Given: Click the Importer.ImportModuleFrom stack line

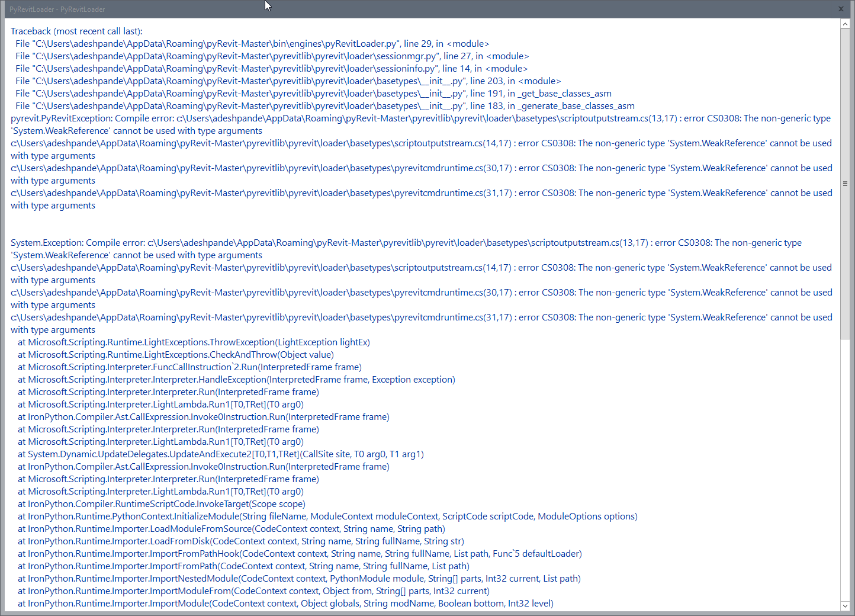Looking at the screenshot, I should [x=253, y=591].
